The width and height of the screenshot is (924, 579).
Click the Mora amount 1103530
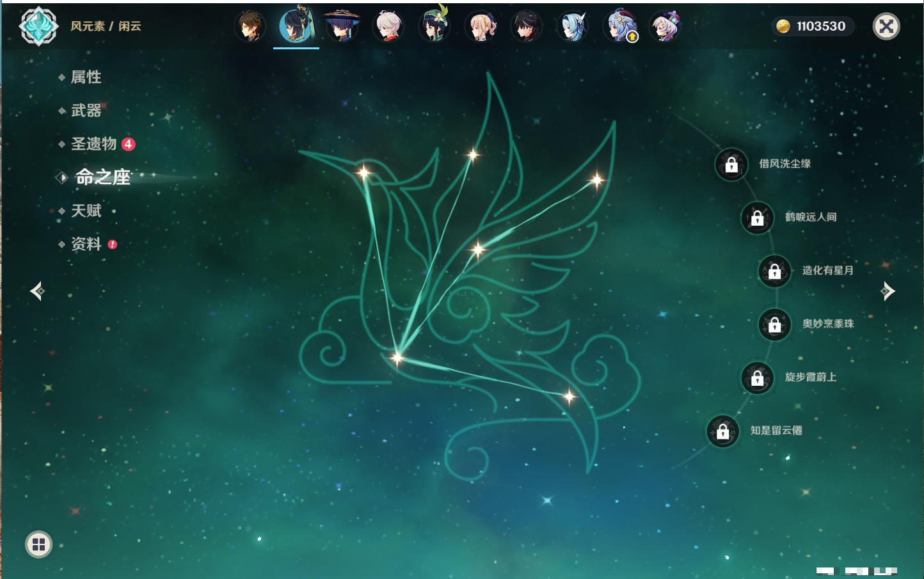[x=821, y=26]
